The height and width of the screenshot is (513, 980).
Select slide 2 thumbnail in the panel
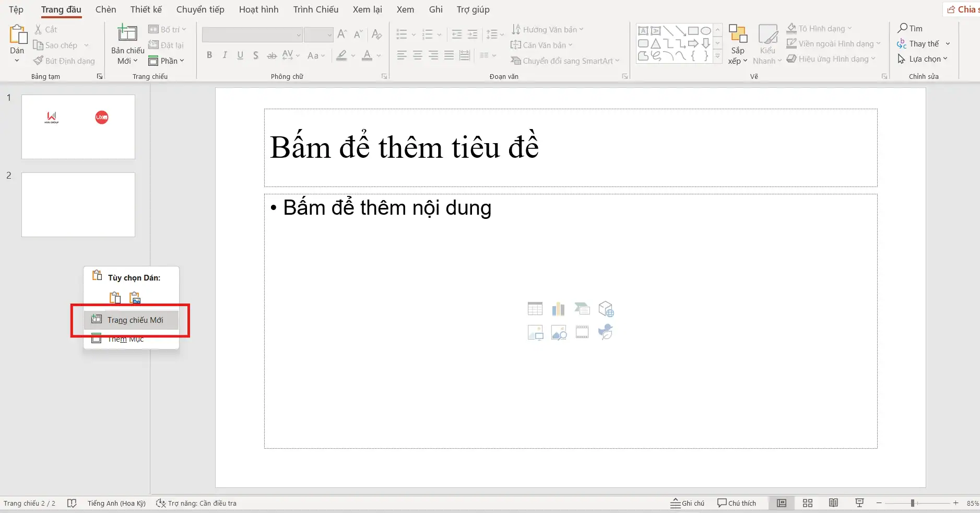[x=78, y=204]
